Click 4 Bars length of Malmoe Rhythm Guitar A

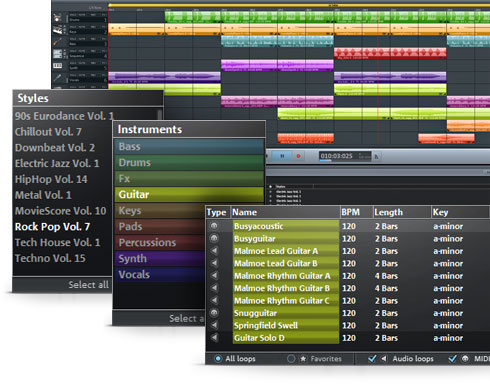(386, 276)
